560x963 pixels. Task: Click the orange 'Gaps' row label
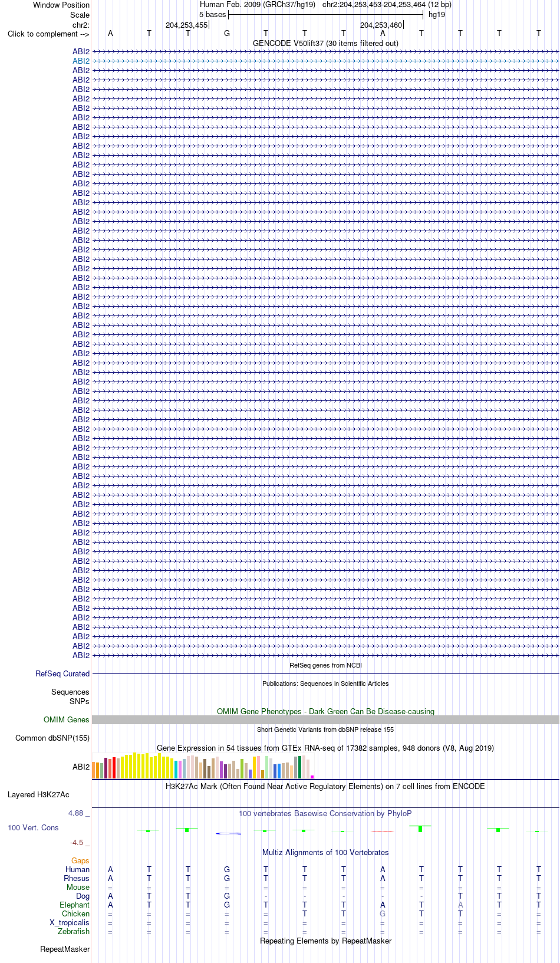click(x=80, y=860)
